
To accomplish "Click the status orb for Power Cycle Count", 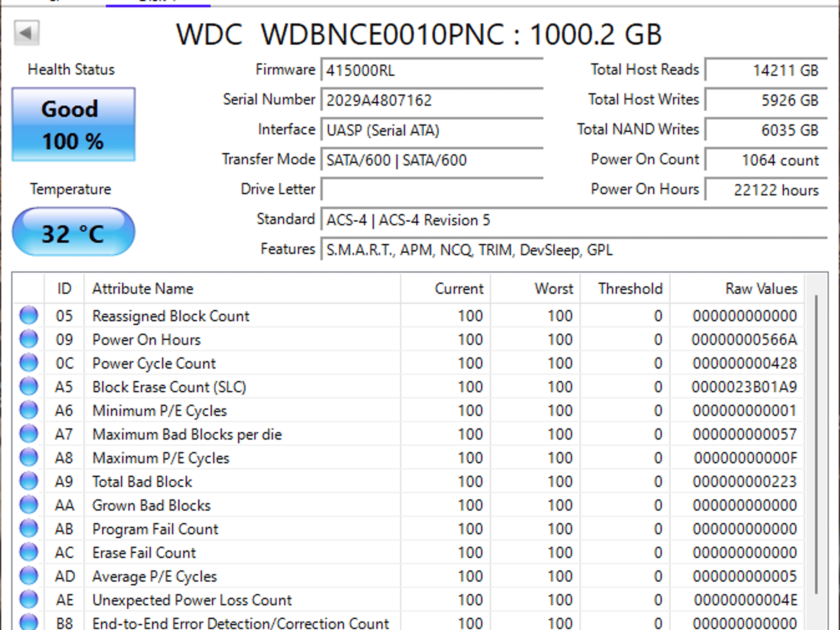I will click(x=29, y=363).
